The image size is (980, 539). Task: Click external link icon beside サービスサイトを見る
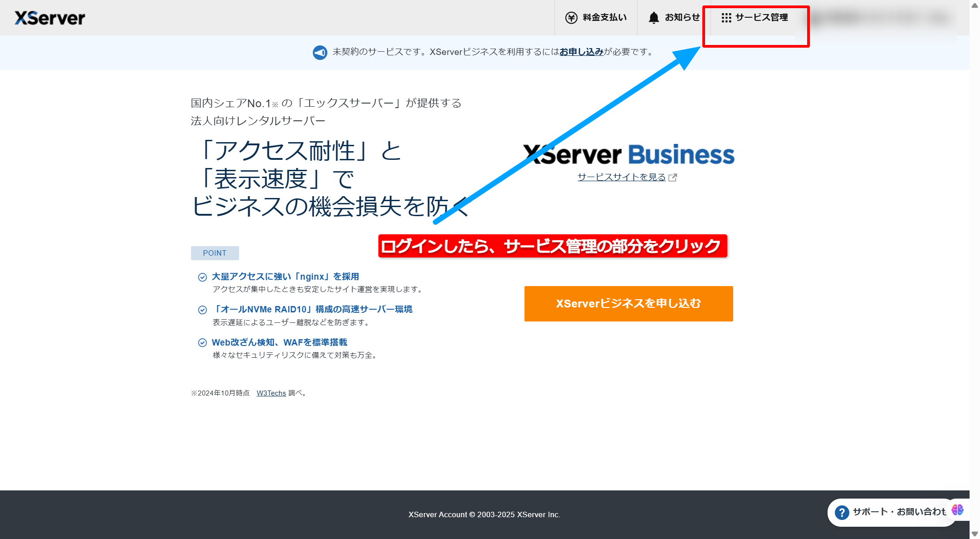pos(673,178)
